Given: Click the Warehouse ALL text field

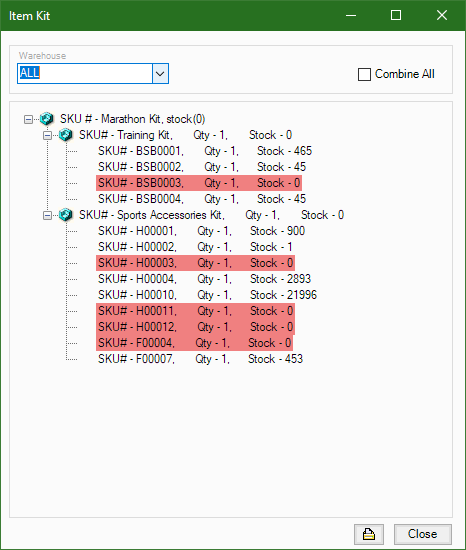Looking at the screenshot, I should tap(85, 74).
